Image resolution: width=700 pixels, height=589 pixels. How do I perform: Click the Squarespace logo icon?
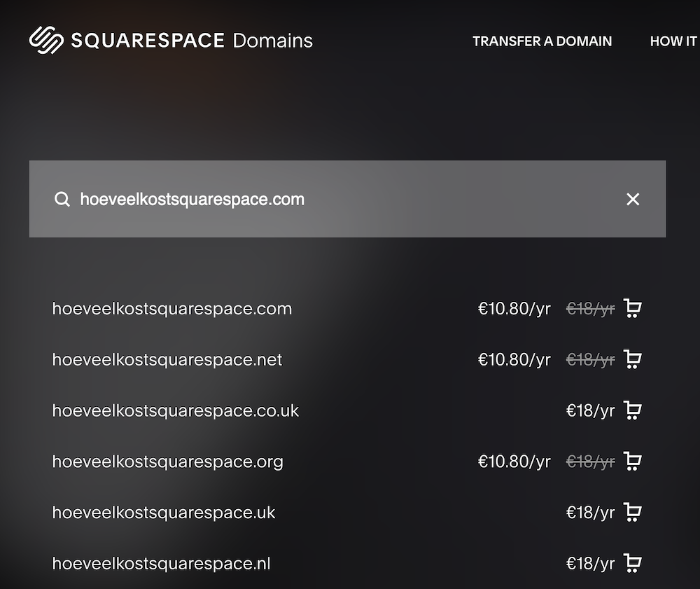click(x=46, y=40)
